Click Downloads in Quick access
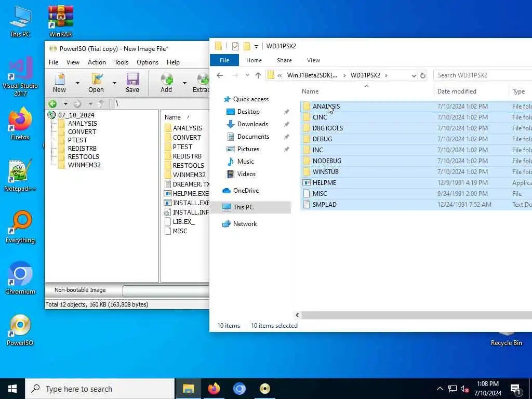The height and width of the screenshot is (399, 532). 253,124
